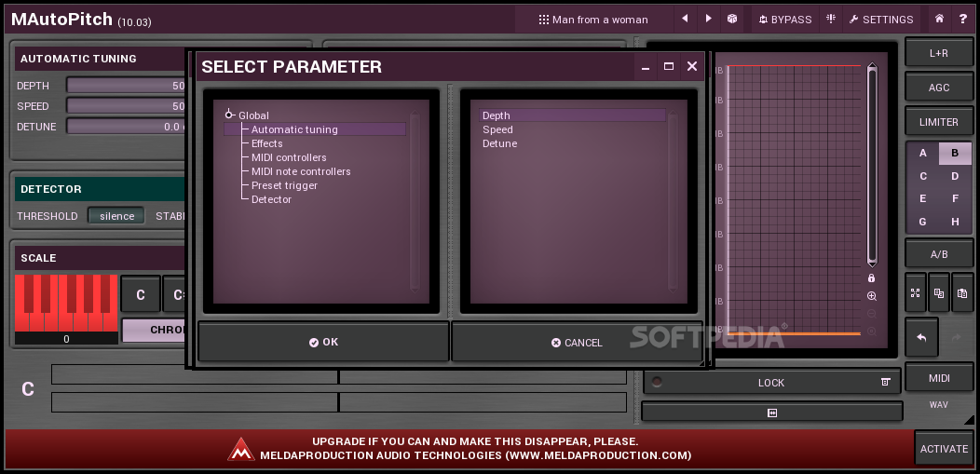This screenshot has height=474, width=980.
Task: Go to the next preset arrow
Action: (x=708, y=19)
